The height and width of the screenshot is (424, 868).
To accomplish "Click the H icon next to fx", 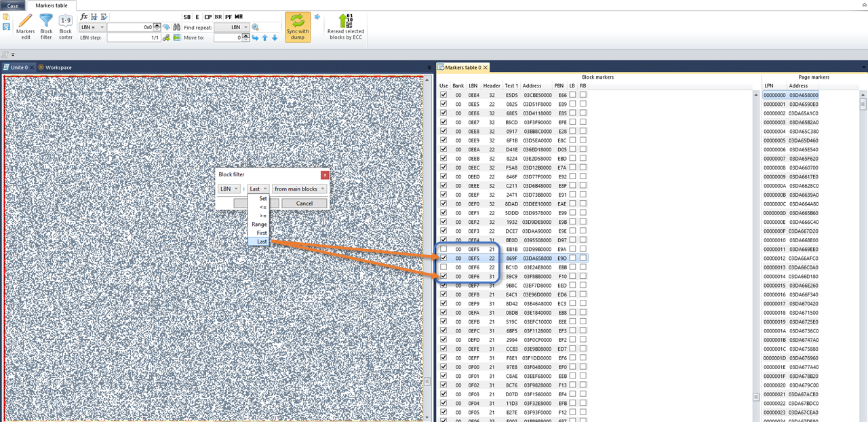I will tap(94, 16).
